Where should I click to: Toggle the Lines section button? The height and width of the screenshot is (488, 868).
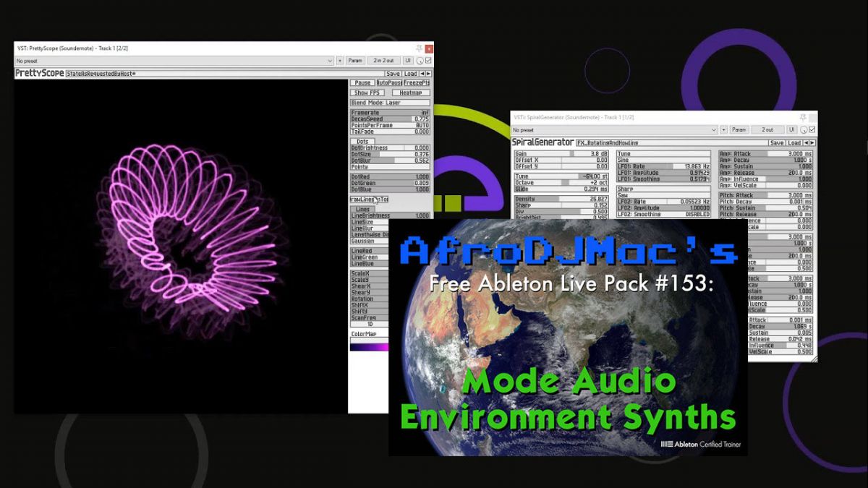pyautogui.click(x=363, y=210)
